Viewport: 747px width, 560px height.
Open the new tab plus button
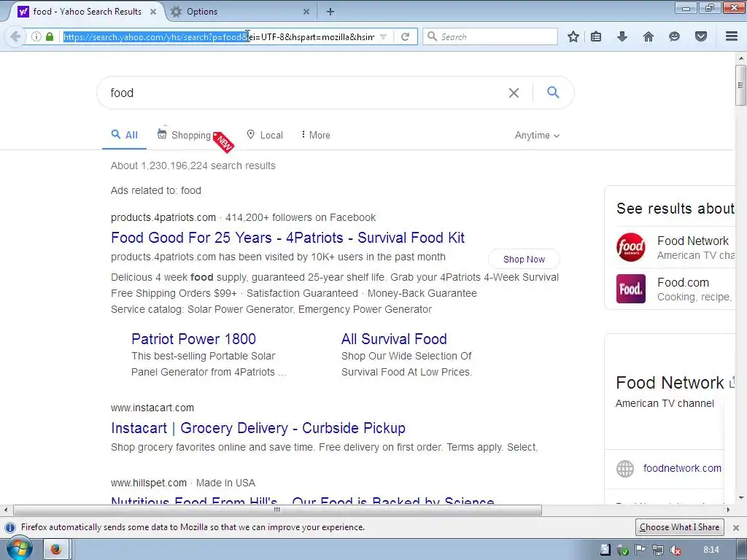tap(330, 12)
